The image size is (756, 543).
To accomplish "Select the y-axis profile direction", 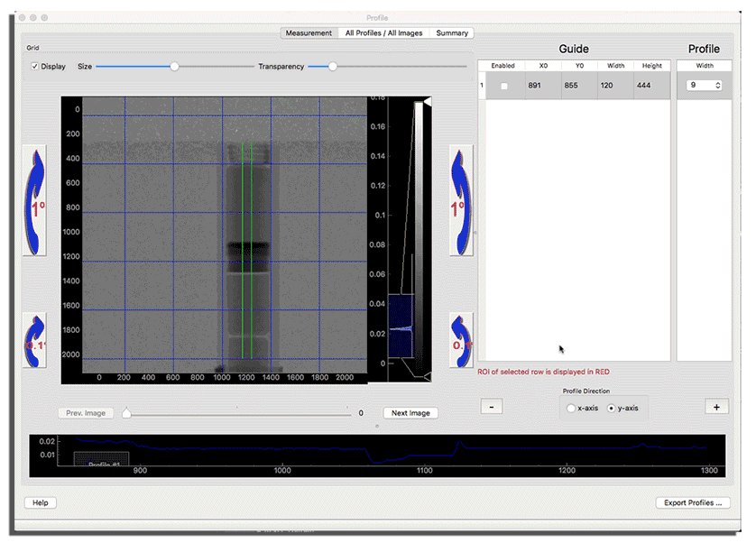I will coord(612,409).
